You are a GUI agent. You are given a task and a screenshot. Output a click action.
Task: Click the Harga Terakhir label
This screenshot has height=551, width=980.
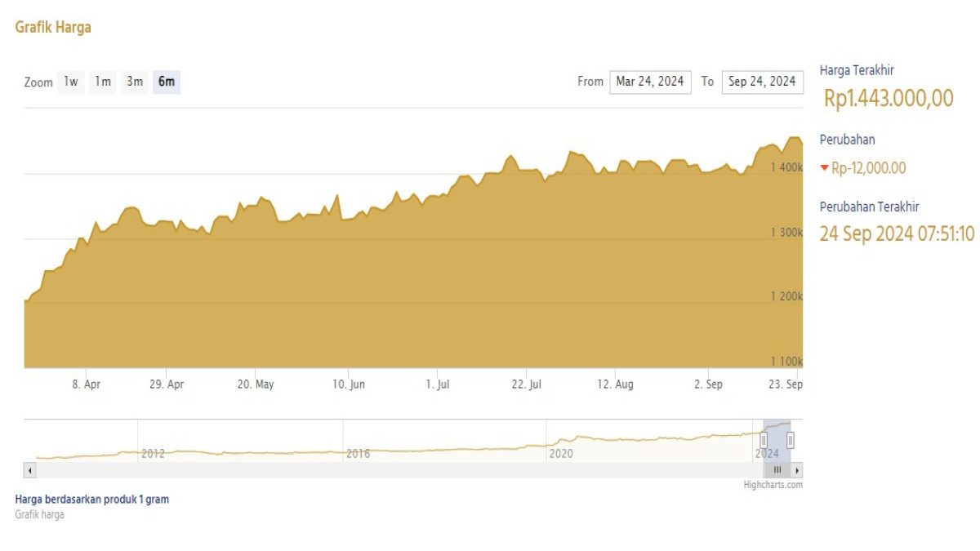(857, 71)
